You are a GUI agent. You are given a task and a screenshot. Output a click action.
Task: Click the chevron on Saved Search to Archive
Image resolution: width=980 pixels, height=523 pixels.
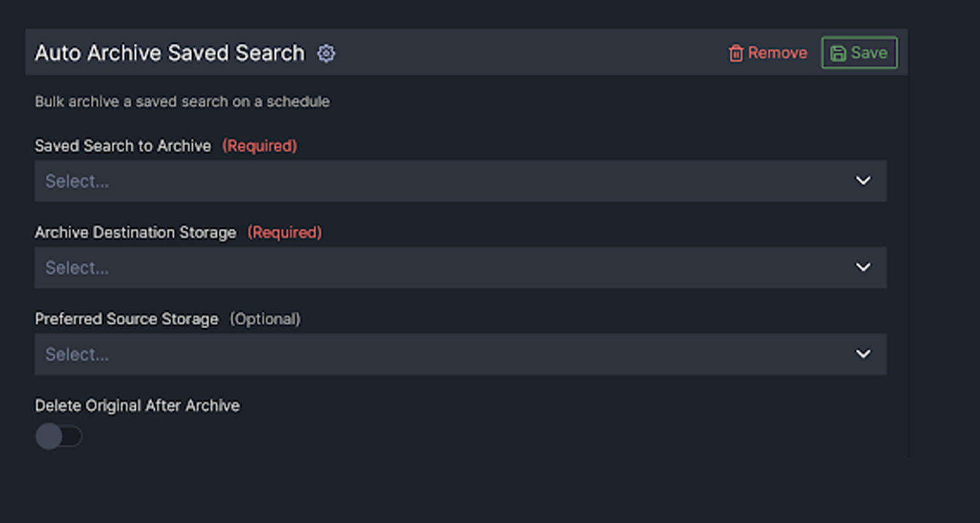point(863,181)
